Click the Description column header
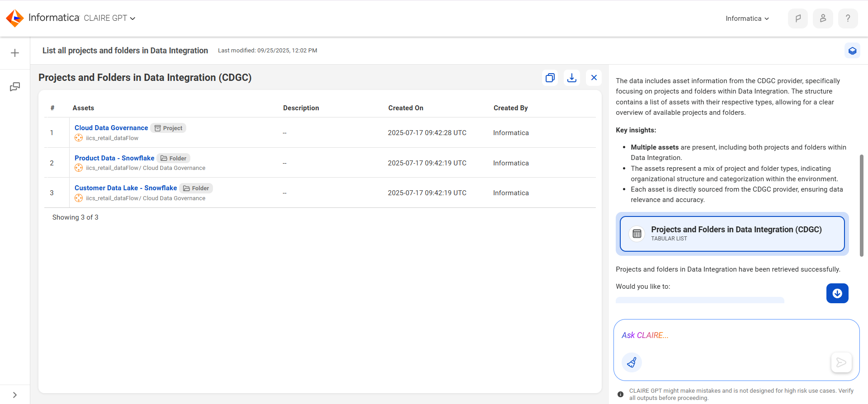 point(301,108)
